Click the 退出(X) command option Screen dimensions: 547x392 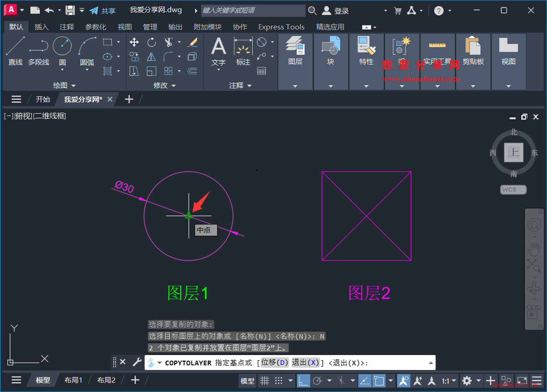(x=306, y=363)
